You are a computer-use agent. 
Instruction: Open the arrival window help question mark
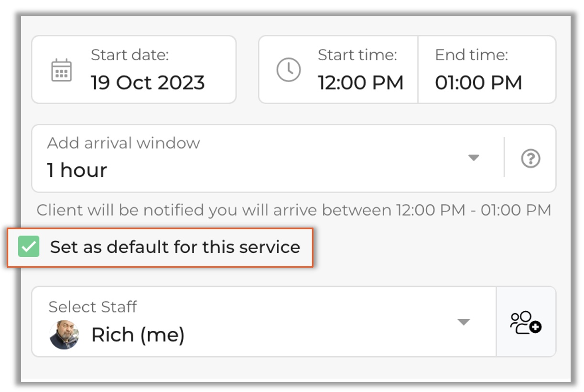point(530,158)
